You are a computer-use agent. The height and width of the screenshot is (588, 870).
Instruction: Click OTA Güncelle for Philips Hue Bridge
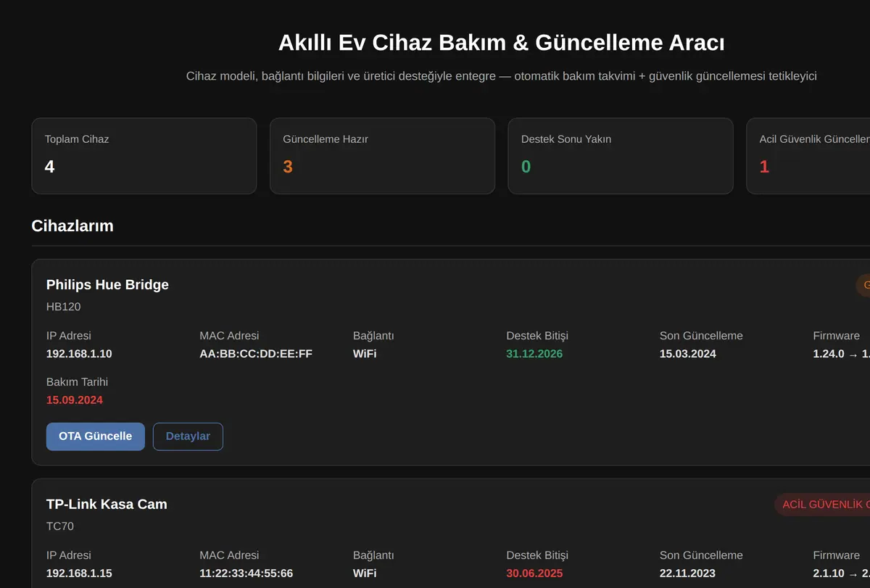tap(96, 436)
